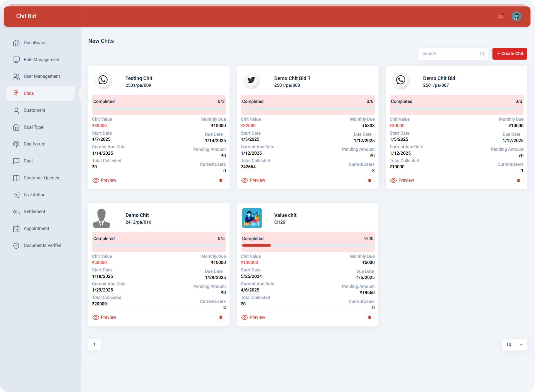Select pagination page 1
Screen dimensions: 535x392
tap(95, 344)
